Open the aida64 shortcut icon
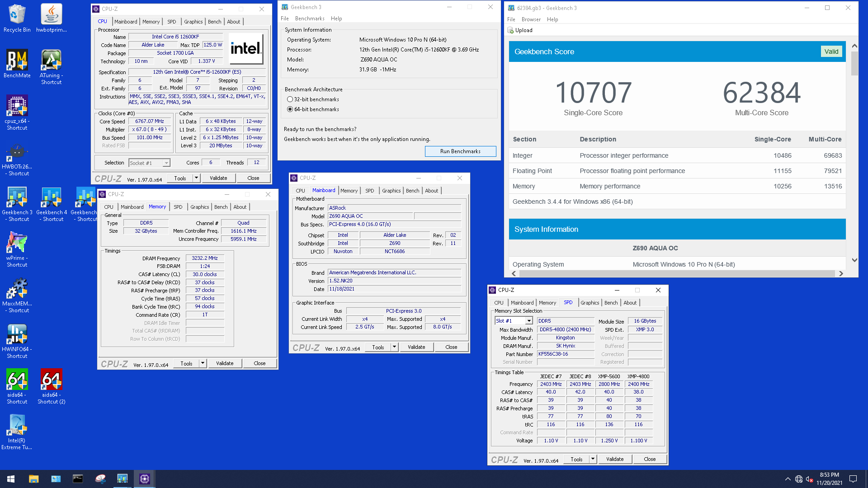 [x=17, y=387]
